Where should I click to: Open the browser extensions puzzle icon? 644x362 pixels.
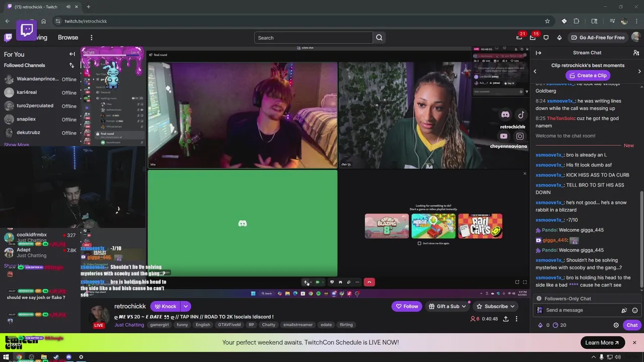click(577, 21)
